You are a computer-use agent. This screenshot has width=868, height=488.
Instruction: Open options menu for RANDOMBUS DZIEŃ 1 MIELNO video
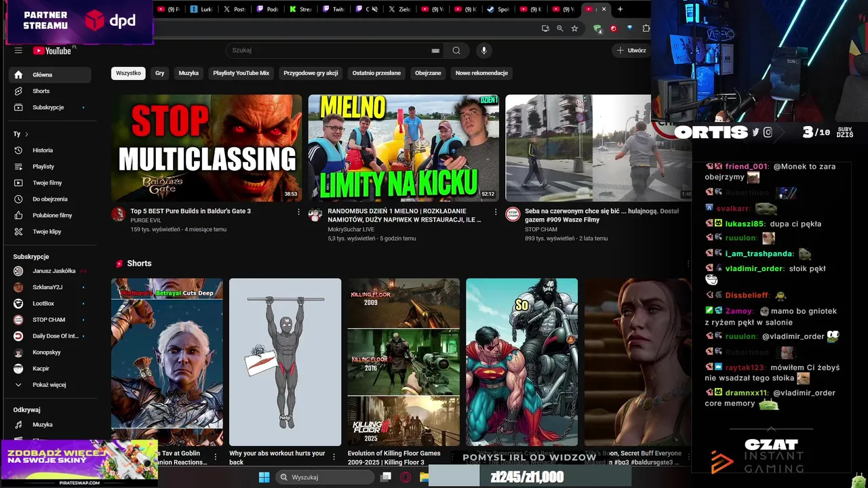495,212
